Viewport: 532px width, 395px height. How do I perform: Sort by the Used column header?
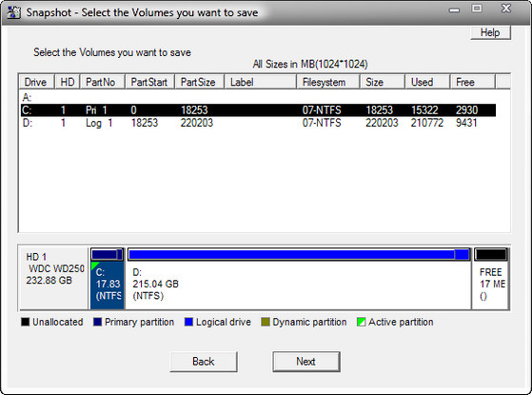(427, 82)
